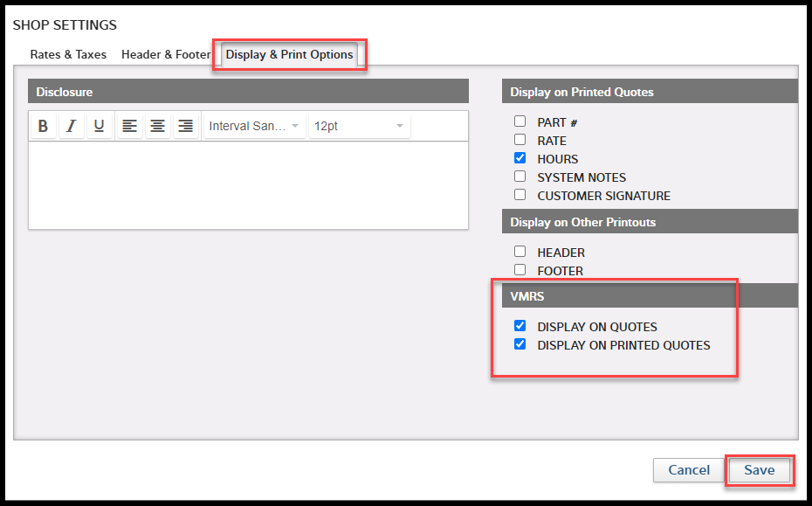Viewport: 812px width, 506px height.
Task: Enable HEADER on other printouts
Action: tap(520, 252)
